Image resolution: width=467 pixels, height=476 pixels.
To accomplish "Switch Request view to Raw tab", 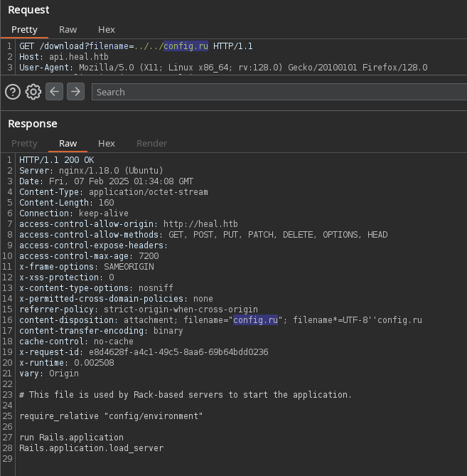I will (68, 30).
